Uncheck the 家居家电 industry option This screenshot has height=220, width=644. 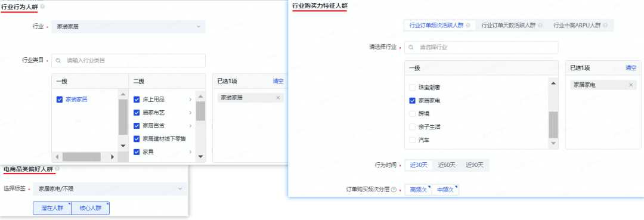(413, 100)
